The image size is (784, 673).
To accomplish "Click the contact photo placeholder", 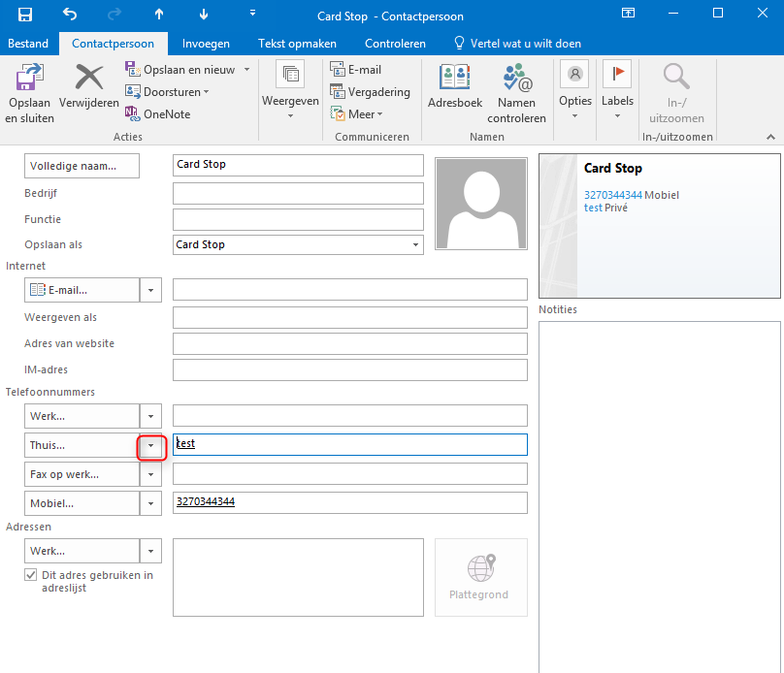I will click(481, 204).
